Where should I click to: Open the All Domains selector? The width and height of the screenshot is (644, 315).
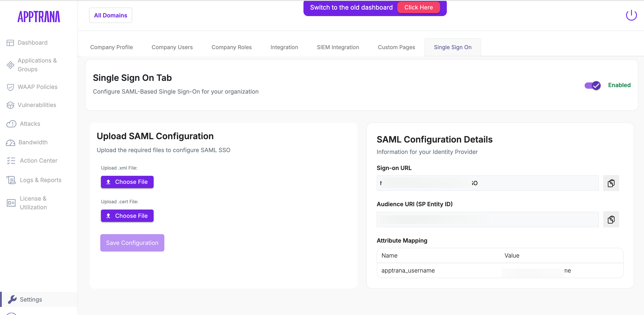(111, 15)
